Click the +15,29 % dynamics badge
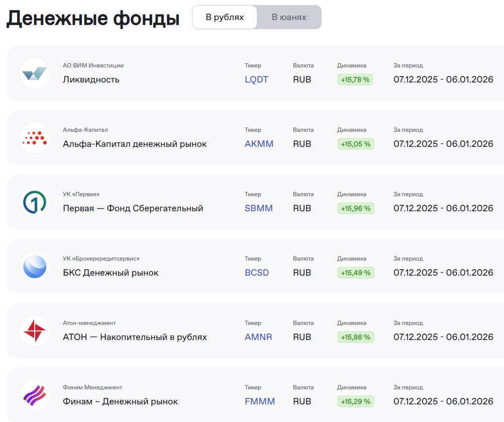The image size is (504, 422). (355, 401)
